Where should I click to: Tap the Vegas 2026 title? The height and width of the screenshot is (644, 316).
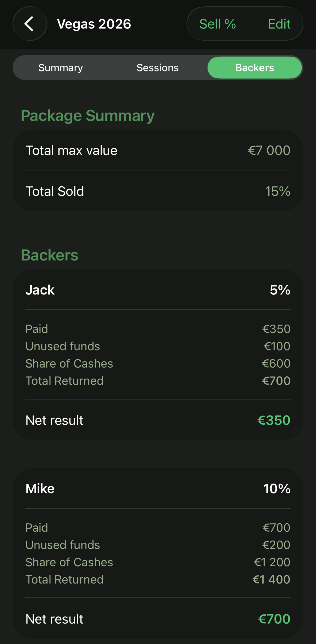point(94,24)
